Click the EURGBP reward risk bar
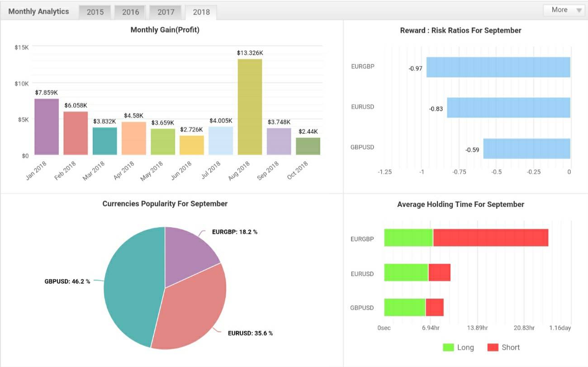The width and height of the screenshot is (588, 367). coord(498,67)
